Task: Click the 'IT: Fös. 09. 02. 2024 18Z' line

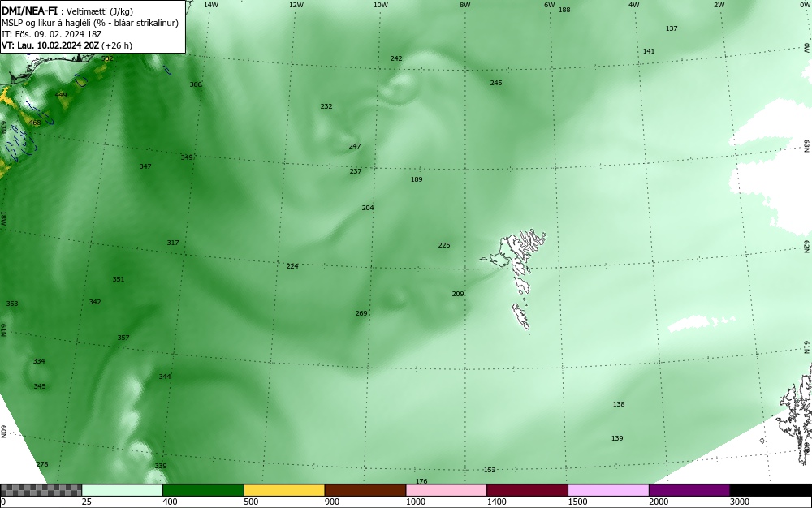Action: pos(52,34)
